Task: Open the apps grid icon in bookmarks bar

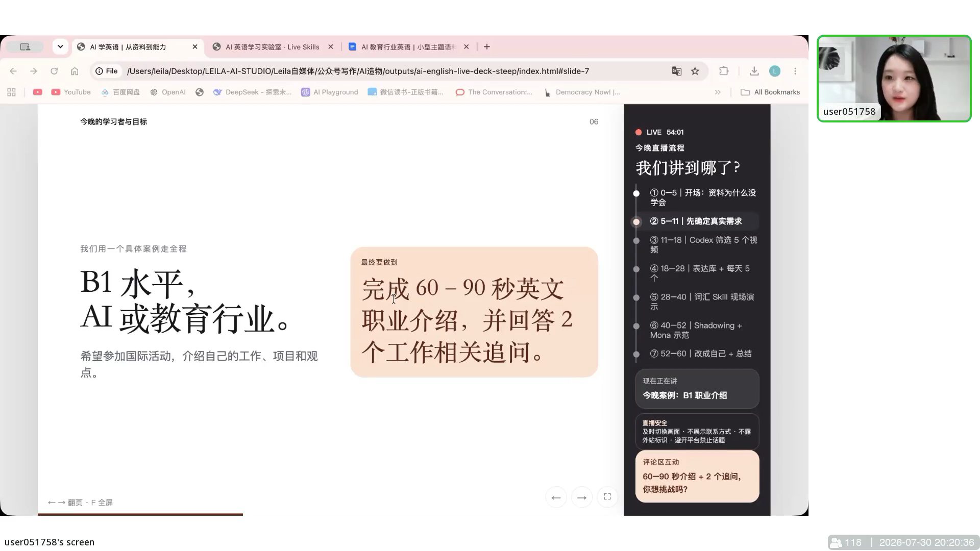Action: [11, 92]
